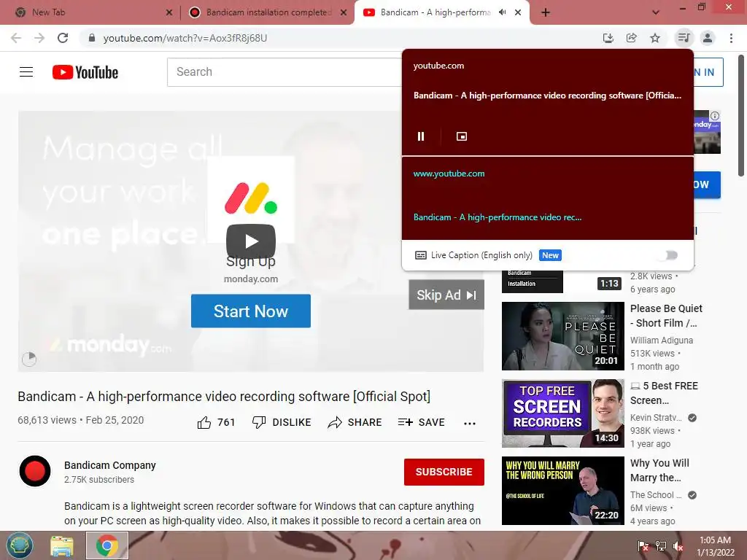This screenshot has height=560, width=747.
Task: Go to YouTube home via logo
Action: tap(85, 72)
